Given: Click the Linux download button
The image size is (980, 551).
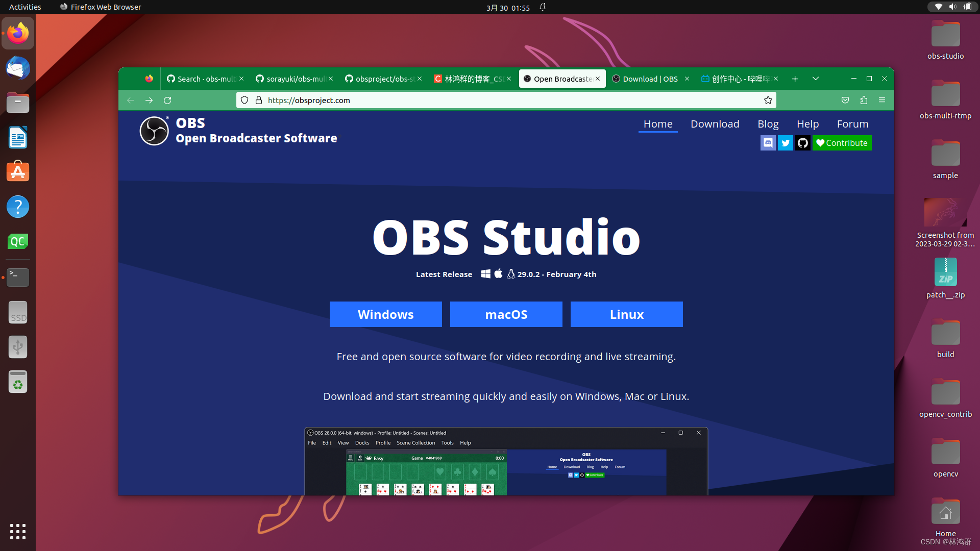Looking at the screenshot, I should click(627, 314).
